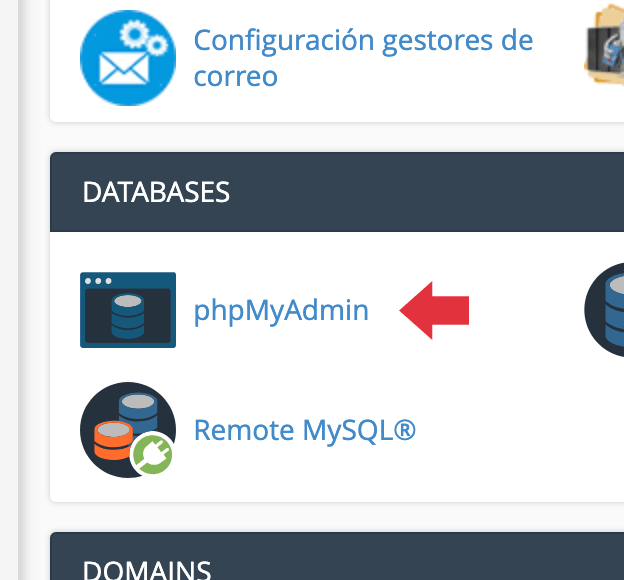
Task: Click the red arrow pointing at phpMyAdmin
Action: pyautogui.click(x=434, y=310)
